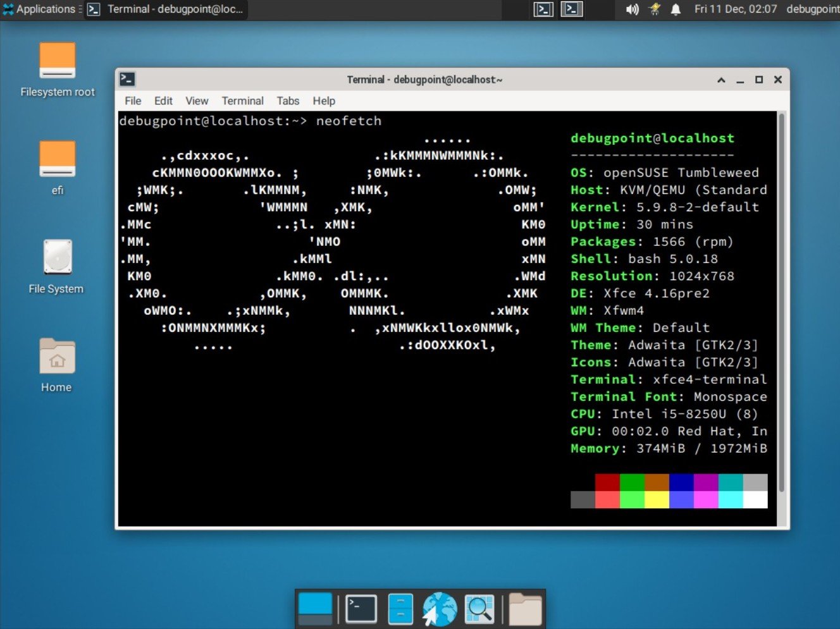Open the View menu of the terminal
The image size is (840, 629).
coord(197,101)
